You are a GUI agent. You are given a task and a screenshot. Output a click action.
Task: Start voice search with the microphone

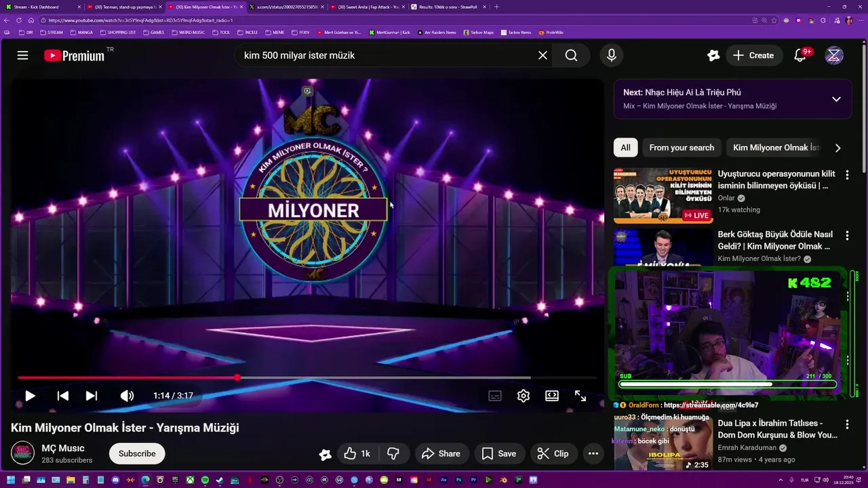[612, 56]
